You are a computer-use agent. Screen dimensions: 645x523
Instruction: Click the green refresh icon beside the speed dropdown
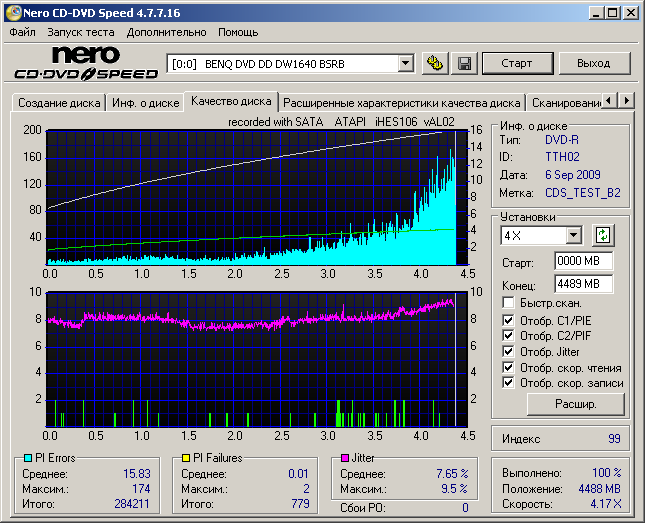[603, 235]
